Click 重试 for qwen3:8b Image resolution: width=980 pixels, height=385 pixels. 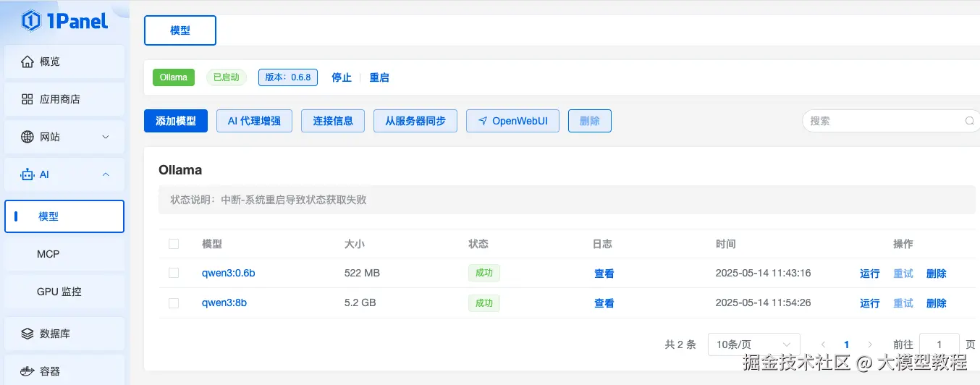pos(903,303)
